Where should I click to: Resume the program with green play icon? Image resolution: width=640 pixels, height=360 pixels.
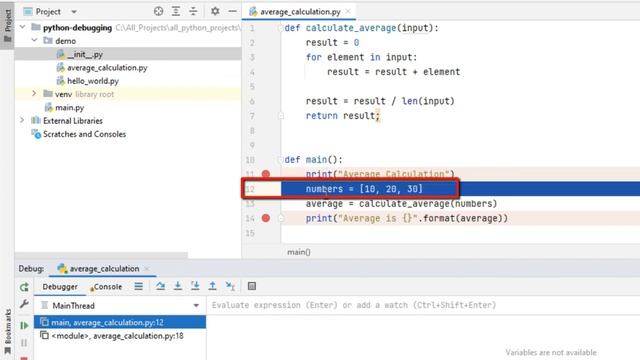pos(24,325)
